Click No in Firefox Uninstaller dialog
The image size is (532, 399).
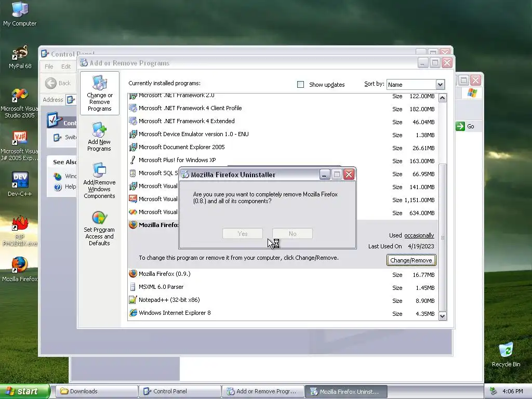coord(292,233)
